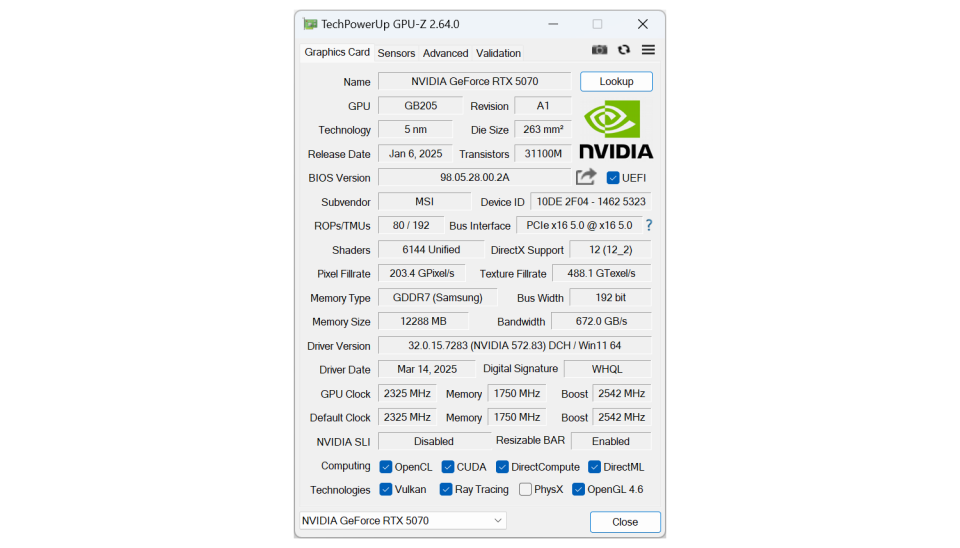Click the GPU field showing GB205
Screen dimensions: 960x548
(x=421, y=105)
